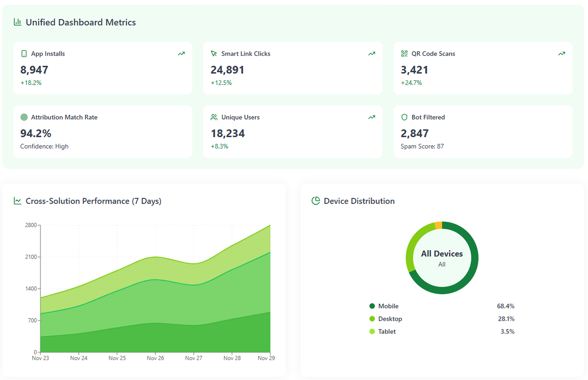Select the Tablet legend entry
588x380 pixels.
pyautogui.click(x=387, y=331)
